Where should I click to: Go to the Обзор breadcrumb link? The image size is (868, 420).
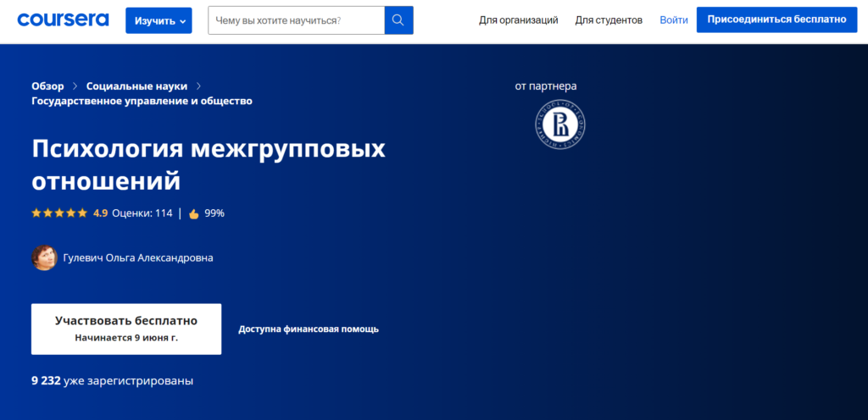(x=47, y=86)
